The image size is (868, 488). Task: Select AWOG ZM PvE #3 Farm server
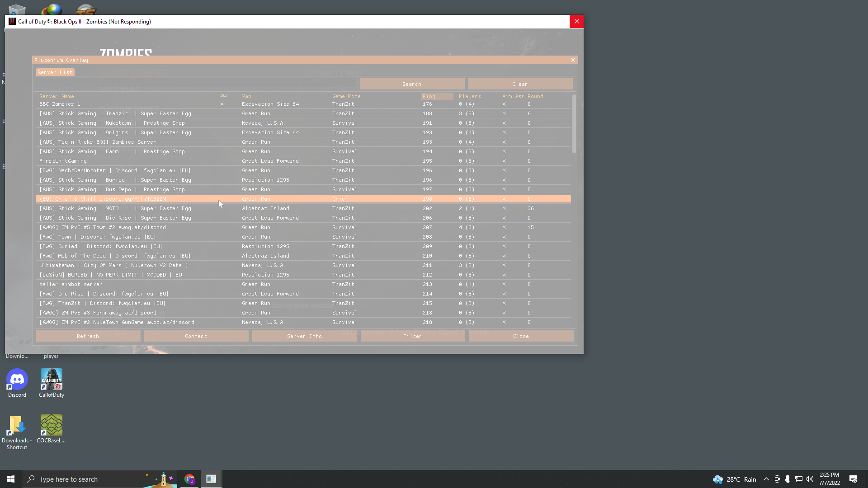(x=303, y=313)
